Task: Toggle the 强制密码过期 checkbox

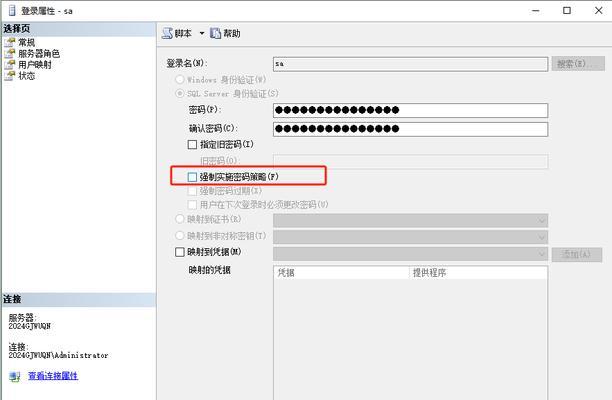Action: tap(192, 191)
